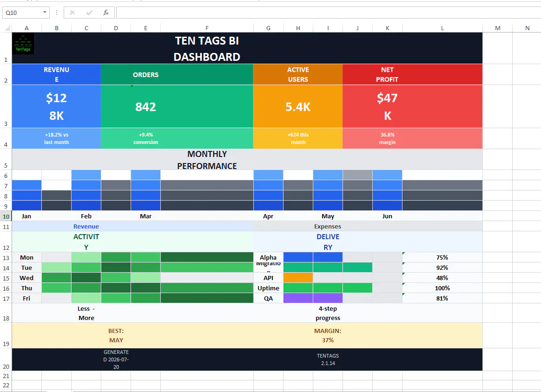The width and height of the screenshot is (541, 392).
Task: Select the Uptime delivery label
Action: [x=268, y=288]
